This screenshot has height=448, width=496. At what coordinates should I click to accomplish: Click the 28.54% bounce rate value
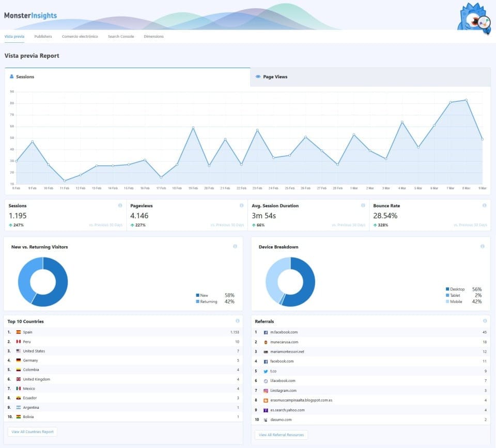click(385, 216)
